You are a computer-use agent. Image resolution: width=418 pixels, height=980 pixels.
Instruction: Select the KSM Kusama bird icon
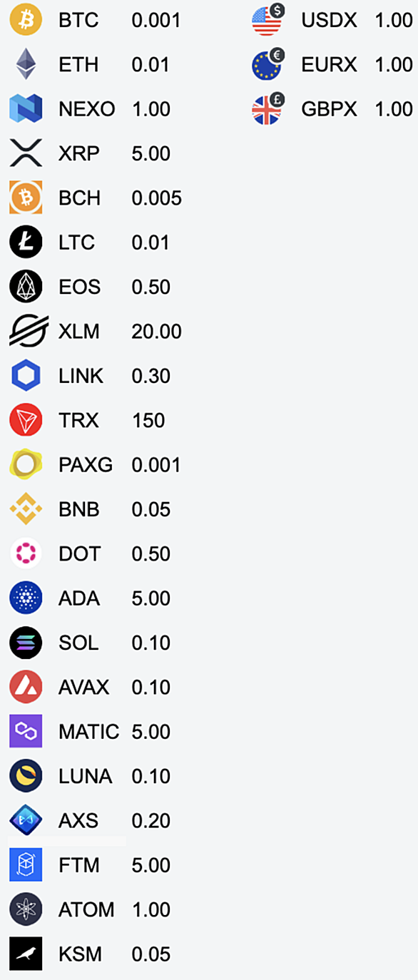tap(26, 954)
